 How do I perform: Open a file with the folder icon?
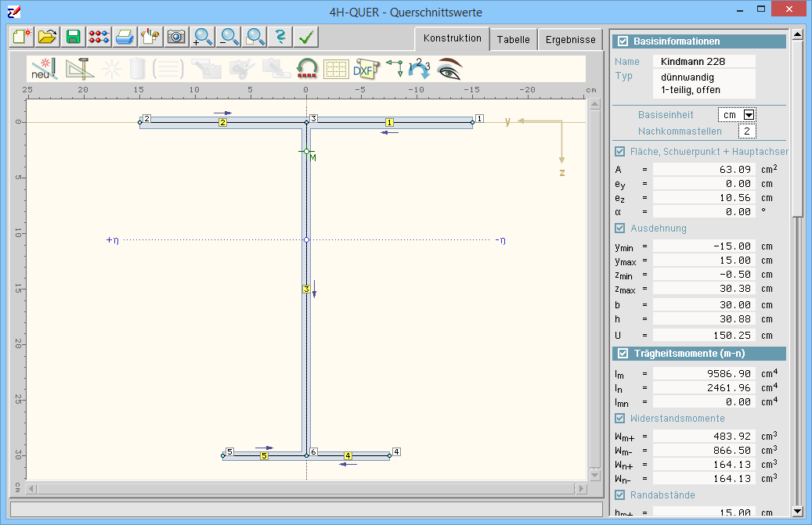[48, 37]
